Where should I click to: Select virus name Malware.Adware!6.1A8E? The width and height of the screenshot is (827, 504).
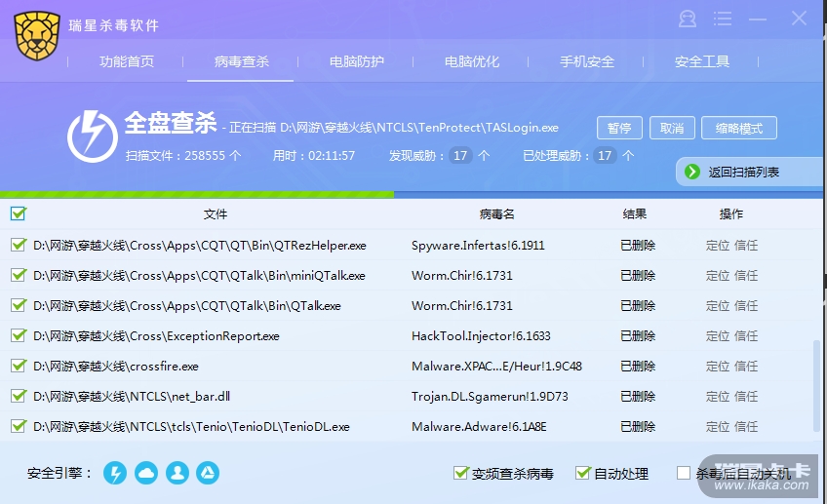(x=479, y=427)
